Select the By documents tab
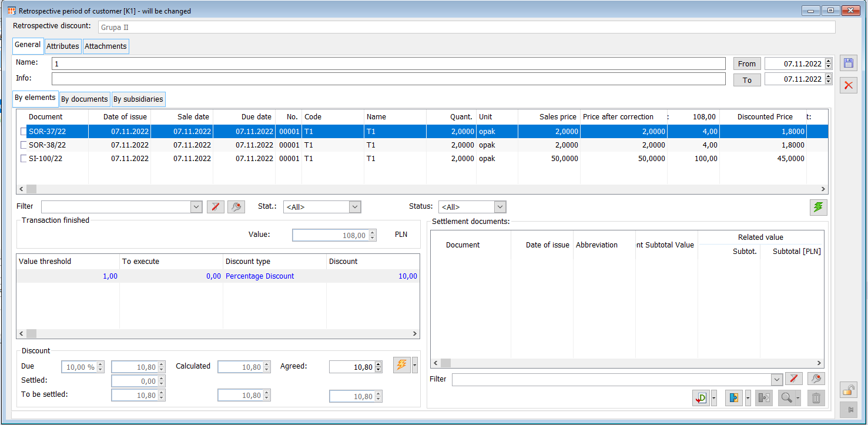 (85, 99)
